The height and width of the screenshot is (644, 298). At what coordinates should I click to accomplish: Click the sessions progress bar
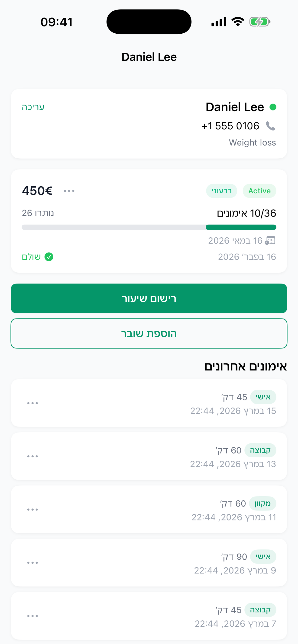(x=149, y=227)
